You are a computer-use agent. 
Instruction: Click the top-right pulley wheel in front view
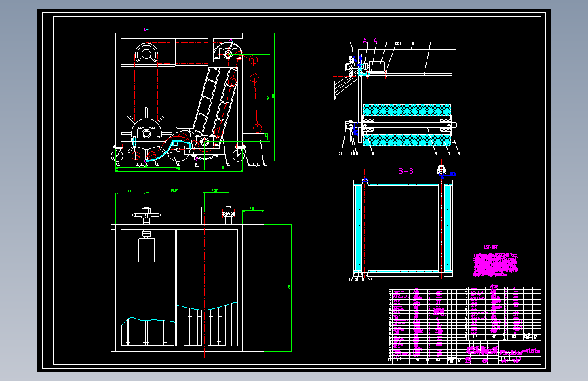(227, 54)
